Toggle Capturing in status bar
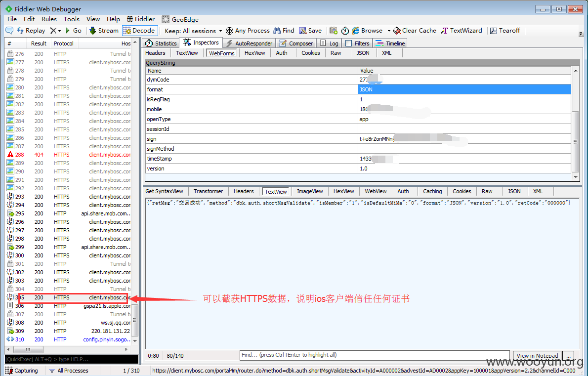 coord(22,371)
